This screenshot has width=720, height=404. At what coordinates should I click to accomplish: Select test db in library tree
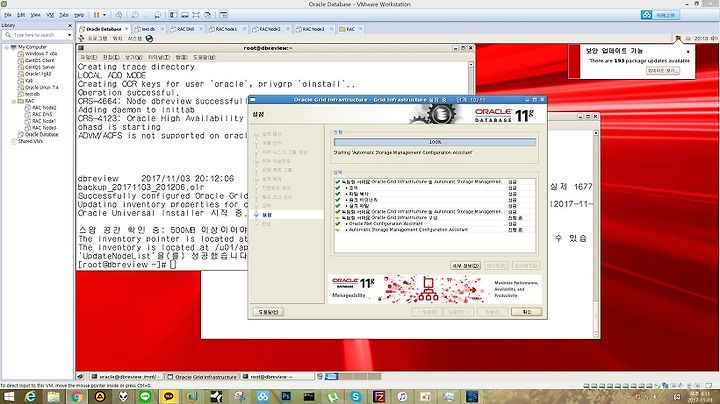coord(32,94)
